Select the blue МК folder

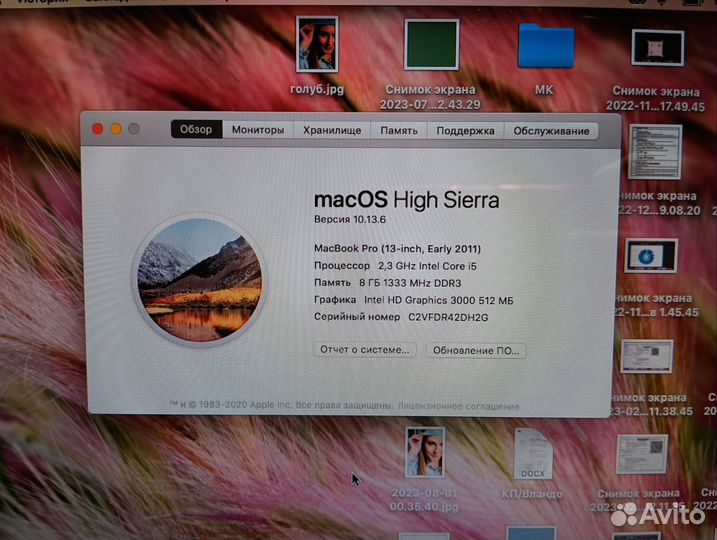pos(546,46)
